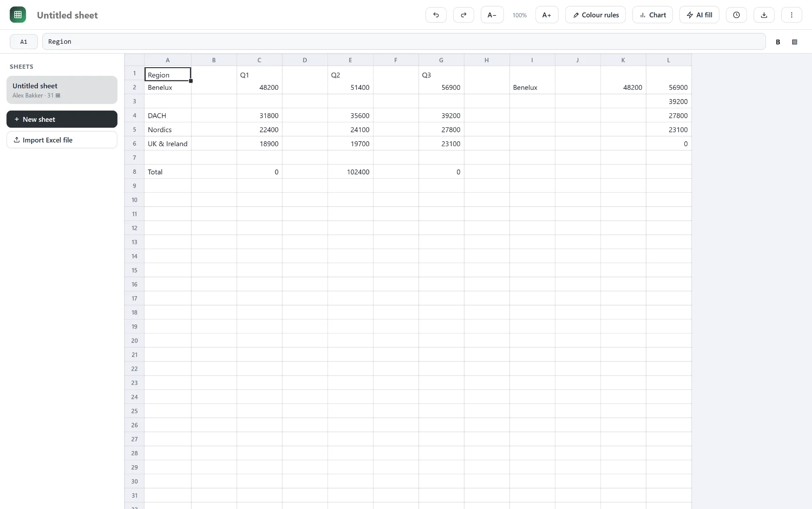This screenshot has width=812, height=509.
Task: Select column I header
Action: (x=532, y=60)
